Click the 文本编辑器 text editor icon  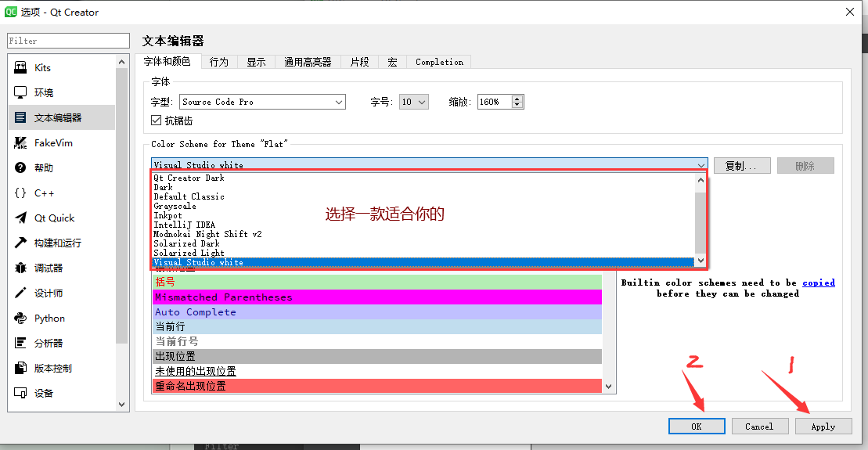point(20,117)
